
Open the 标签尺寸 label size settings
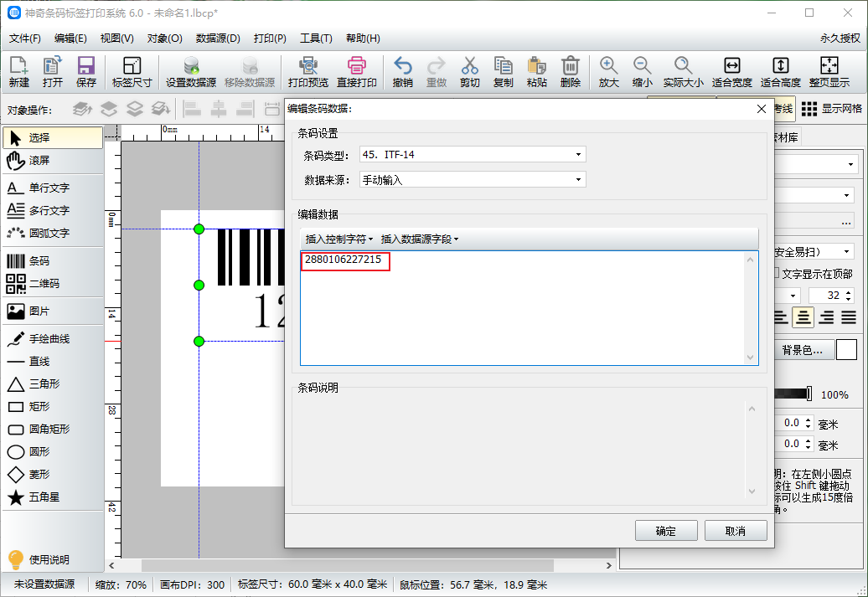tap(132, 72)
